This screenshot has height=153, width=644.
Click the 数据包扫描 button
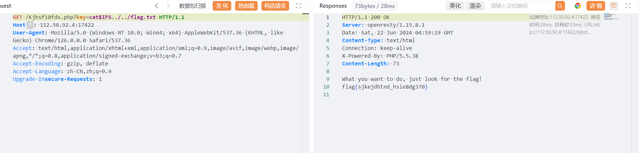pos(192,6)
